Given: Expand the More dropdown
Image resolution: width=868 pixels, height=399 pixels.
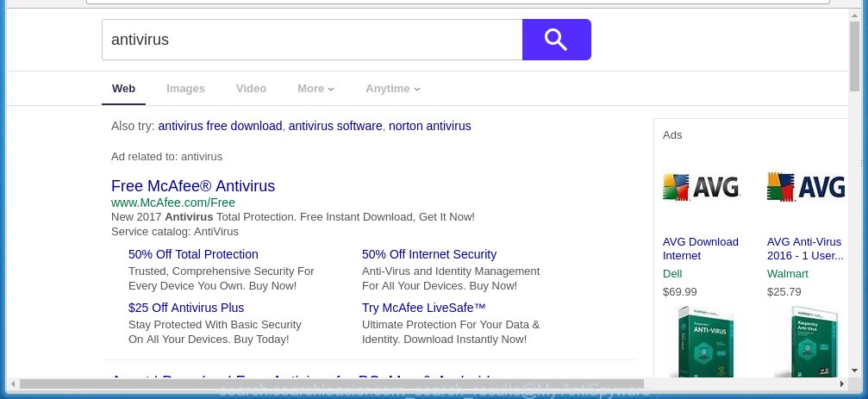Looking at the screenshot, I should pos(315,89).
